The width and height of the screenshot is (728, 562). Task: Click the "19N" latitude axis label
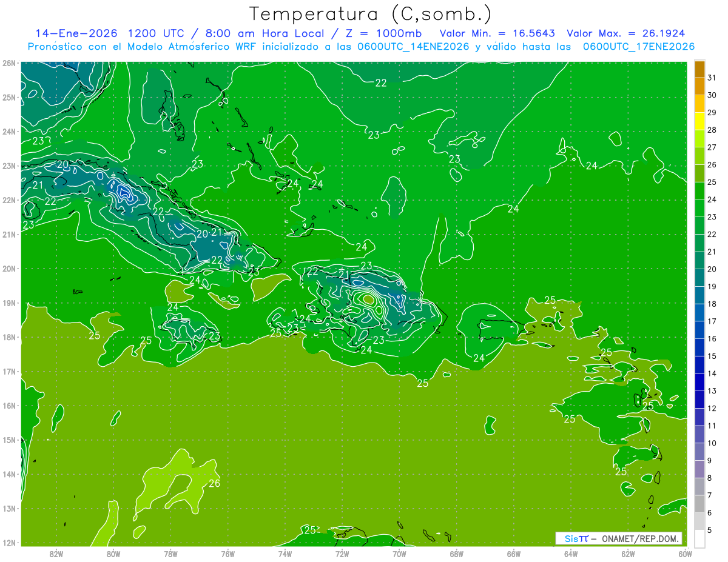8,303
